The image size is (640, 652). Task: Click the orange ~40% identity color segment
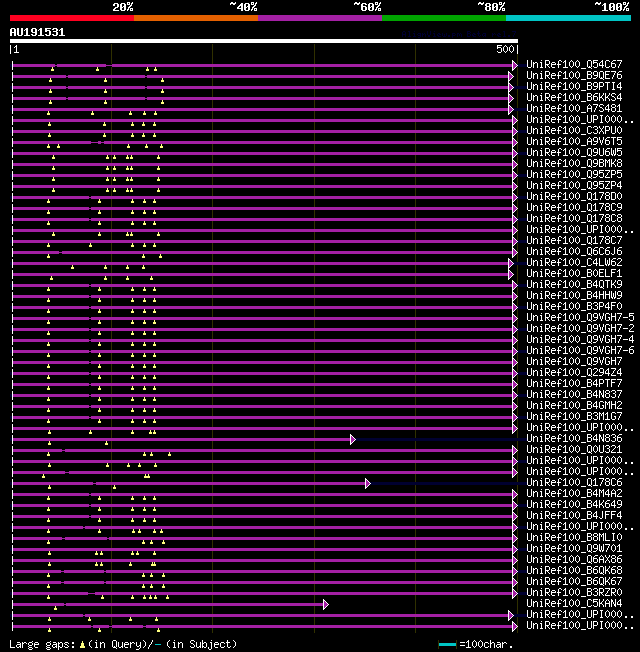(196, 18)
